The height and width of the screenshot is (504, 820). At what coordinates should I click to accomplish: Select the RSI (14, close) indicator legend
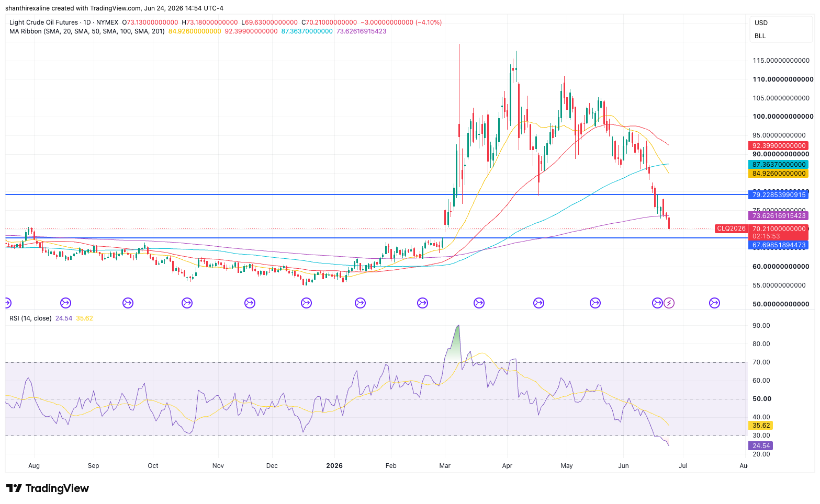pos(30,318)
